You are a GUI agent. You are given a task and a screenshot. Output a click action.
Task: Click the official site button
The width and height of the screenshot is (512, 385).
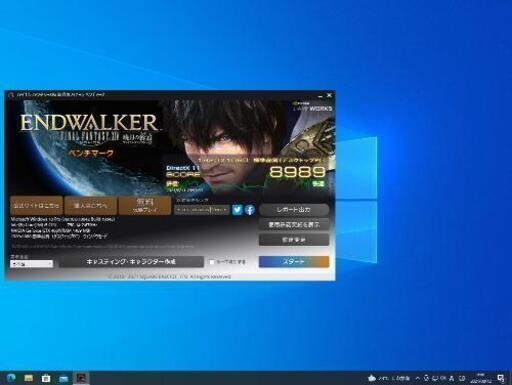(x=36, y=205)
